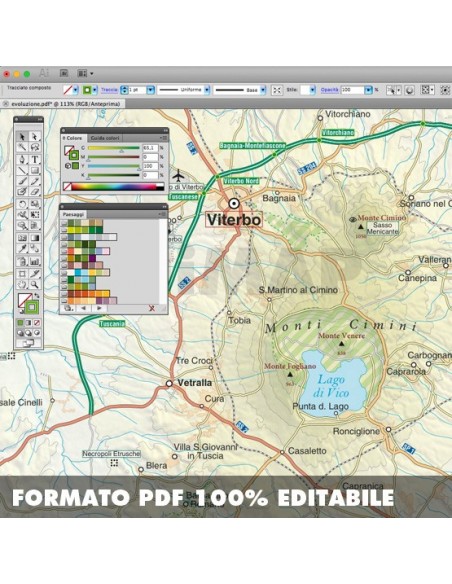This screenshot has width=452, height=584.
Task: Open the Stile graphic style dropdown
Action: click(x=312, y=90)
